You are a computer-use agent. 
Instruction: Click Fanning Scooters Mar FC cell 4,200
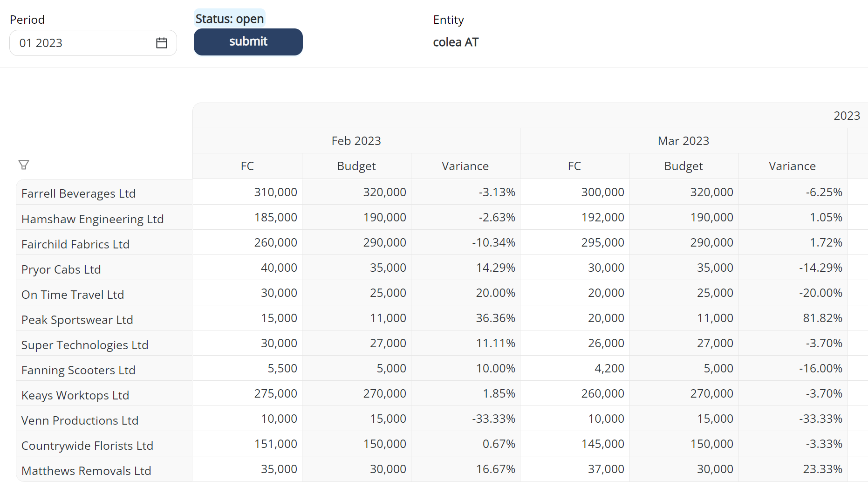pyautogui.click(x=574, y=368)
